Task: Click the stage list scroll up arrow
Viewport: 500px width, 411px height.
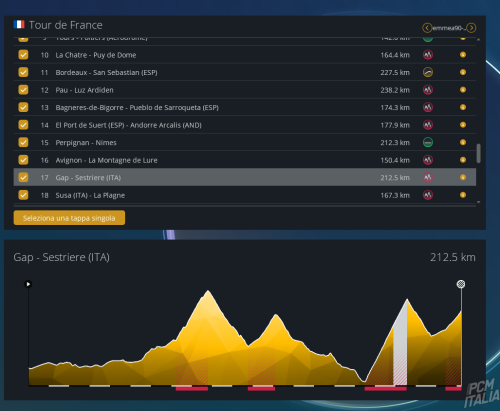Action: coord(479,39)
